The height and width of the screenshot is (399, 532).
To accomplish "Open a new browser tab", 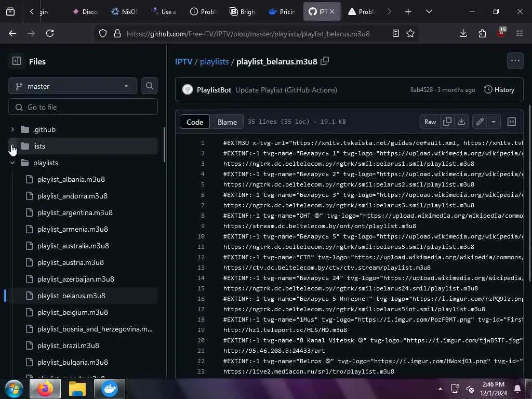I will coord(408,12).
